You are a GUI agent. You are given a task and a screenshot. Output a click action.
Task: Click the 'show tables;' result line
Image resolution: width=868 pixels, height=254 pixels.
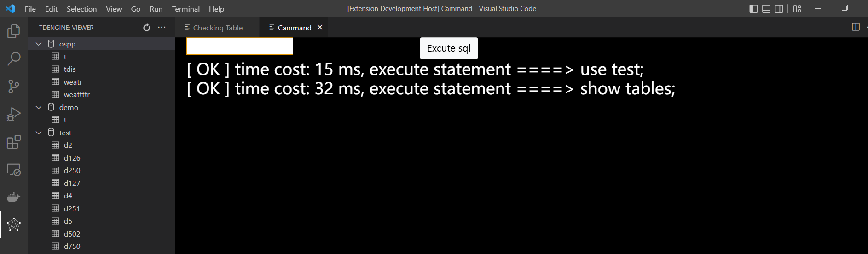(x=431, y=88)
